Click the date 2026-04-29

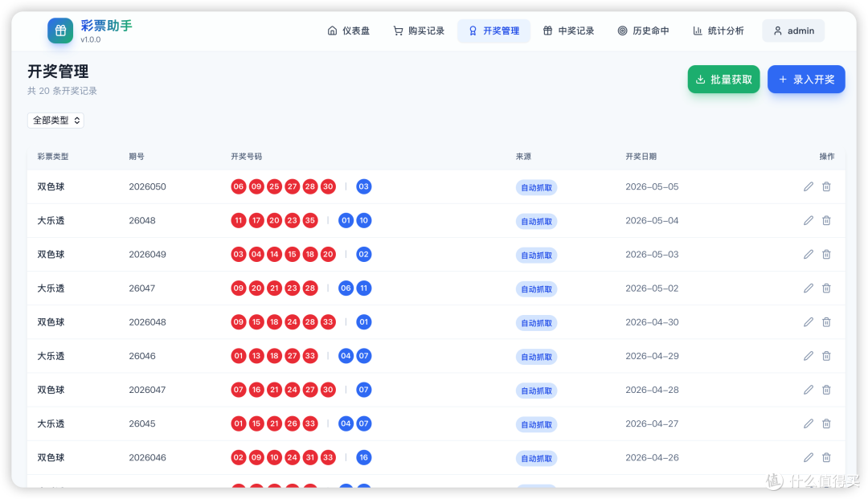point(652,356)
